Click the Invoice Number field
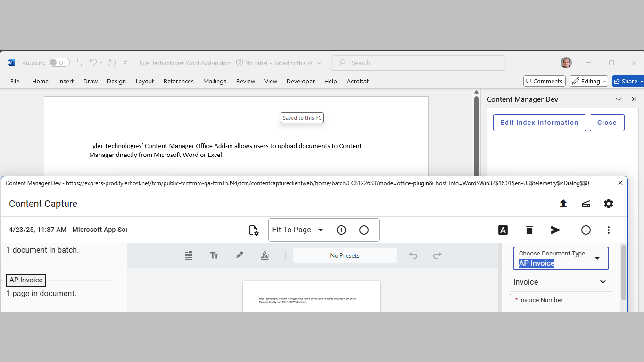 click(561, 303)
